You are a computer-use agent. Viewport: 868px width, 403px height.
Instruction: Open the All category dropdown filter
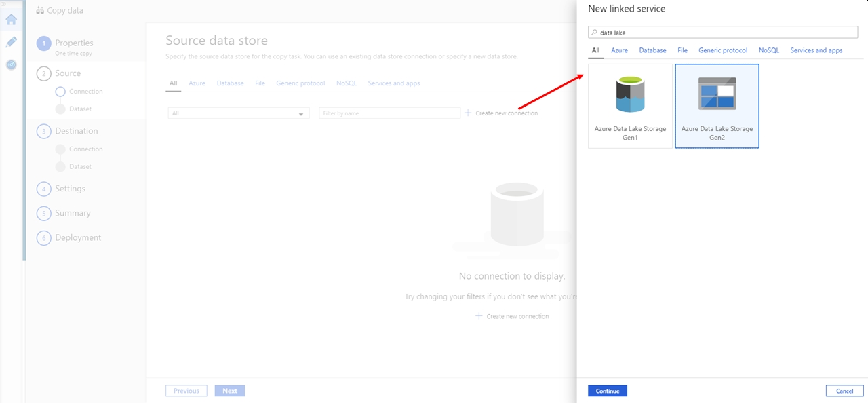pos(237,113)
